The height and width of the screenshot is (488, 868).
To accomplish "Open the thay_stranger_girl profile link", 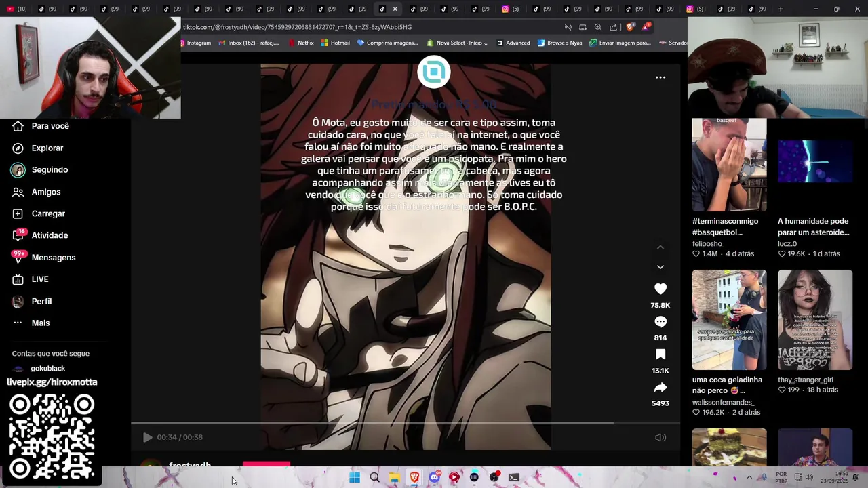I will coord(806,380).
